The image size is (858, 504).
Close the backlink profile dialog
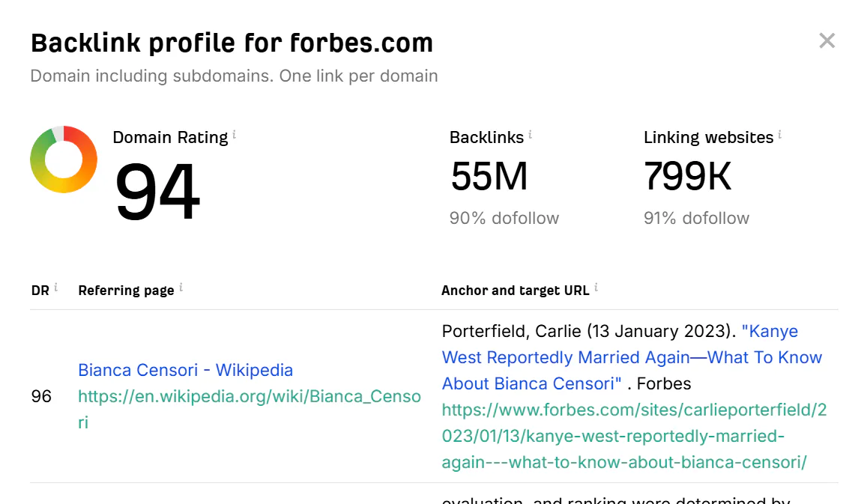click(827, 40)
